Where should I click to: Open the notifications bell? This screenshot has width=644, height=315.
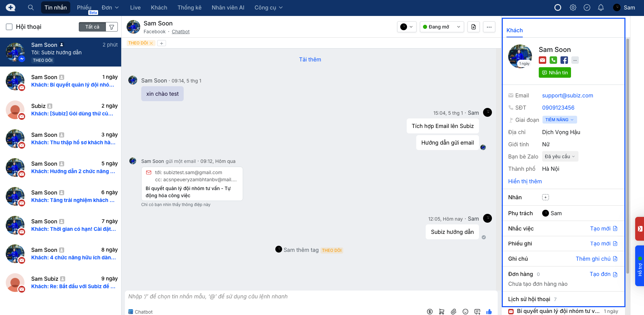pos(601,7)
